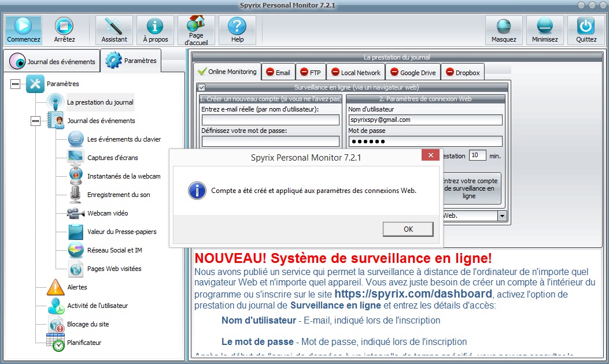609x364 pixels.
Task: Select Activité de l'utilisateur item
Action: tap(98, 306)
